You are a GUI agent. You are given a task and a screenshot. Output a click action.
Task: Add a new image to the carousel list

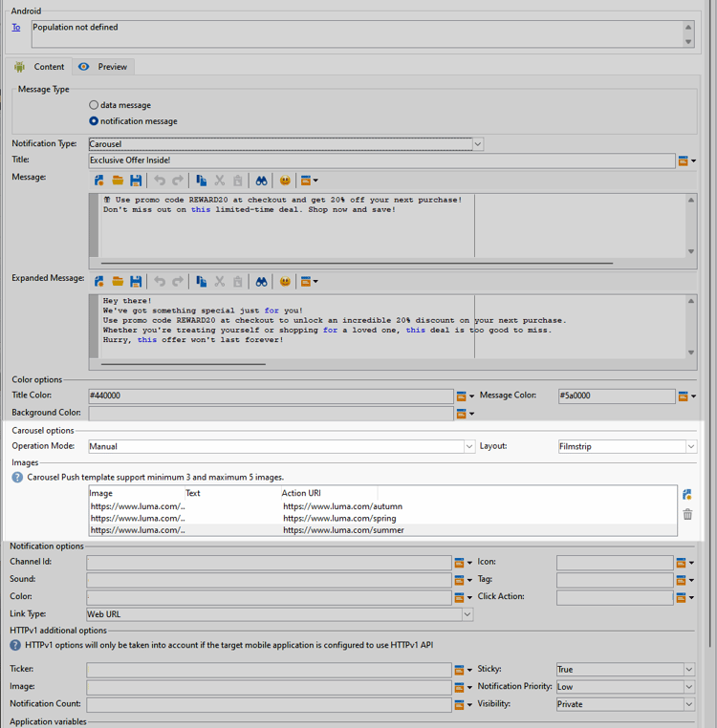click(686, 494)
